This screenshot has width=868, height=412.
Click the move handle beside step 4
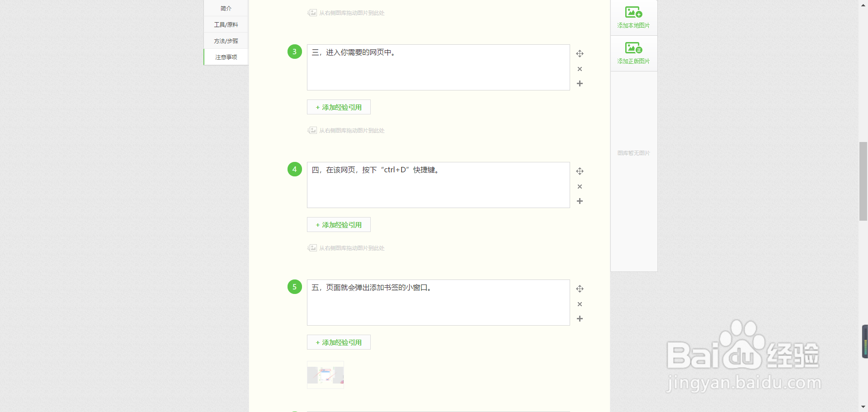click(x=580, y=171)
